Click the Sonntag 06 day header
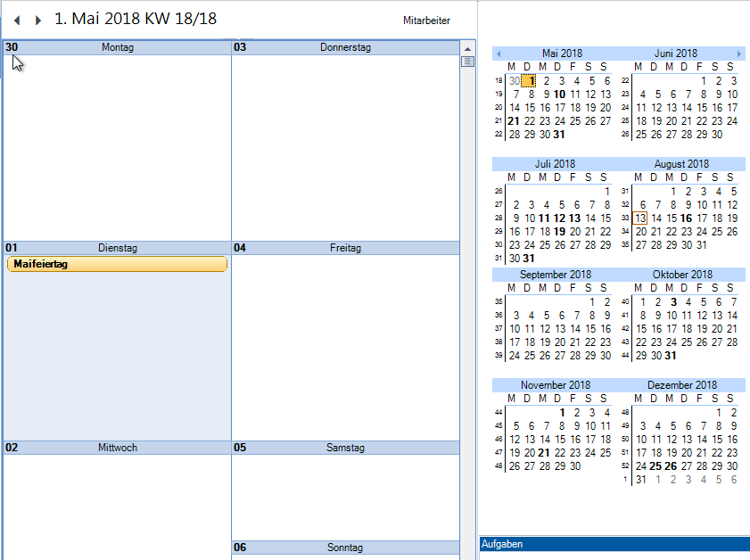The image size is (750, 560). coord(344,548)
